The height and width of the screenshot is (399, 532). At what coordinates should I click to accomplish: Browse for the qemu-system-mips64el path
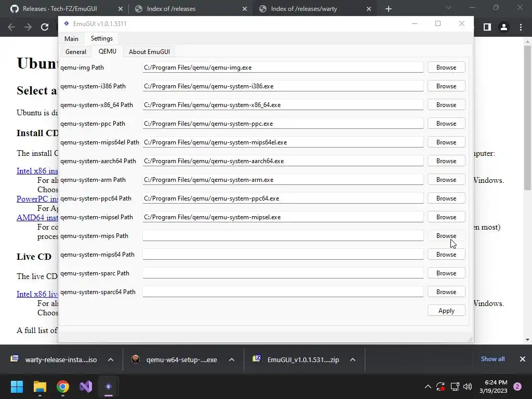pyautogui.click(x=446, y=142)
